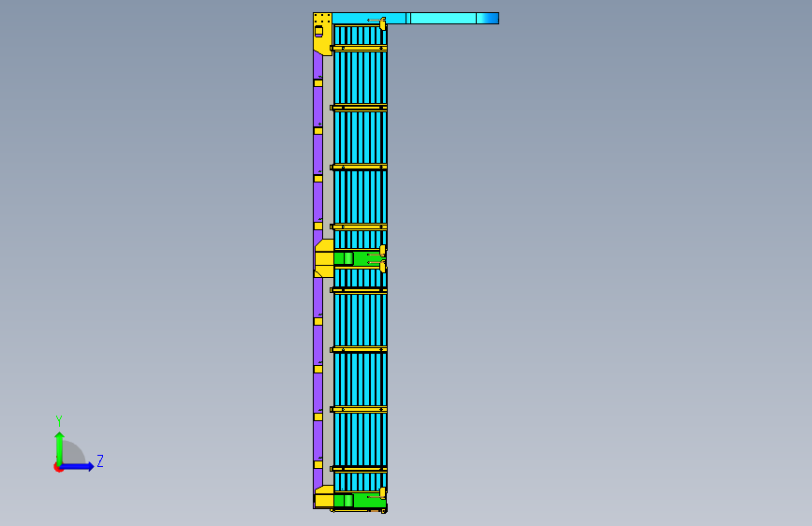Select the green block at the assembly's bottom
The width and height of the screenshot is (812, 526).
pos(359,501)
